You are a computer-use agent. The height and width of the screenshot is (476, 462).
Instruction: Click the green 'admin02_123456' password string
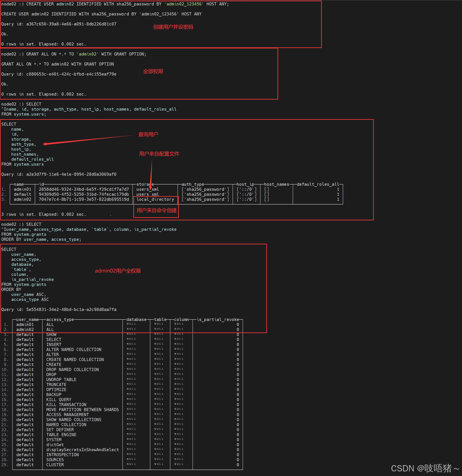point(184,4)
